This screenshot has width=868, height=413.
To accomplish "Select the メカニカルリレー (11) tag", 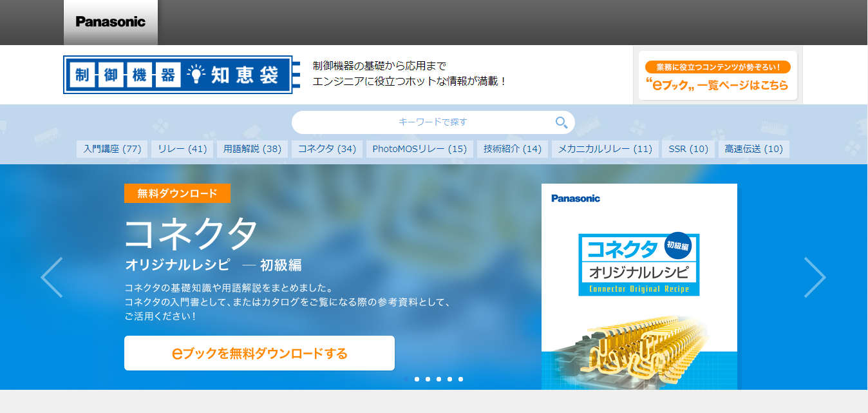I will [x=605, y=149].
